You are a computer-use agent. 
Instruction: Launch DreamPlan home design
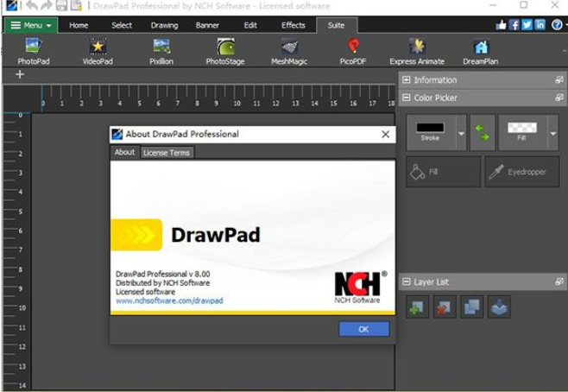pyautogui.click(x=481, y=51)
